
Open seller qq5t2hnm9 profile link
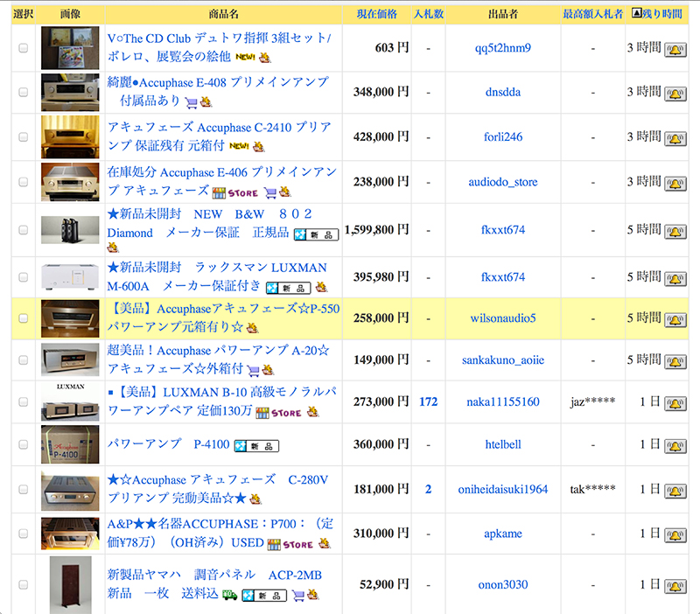click(503, 48)
